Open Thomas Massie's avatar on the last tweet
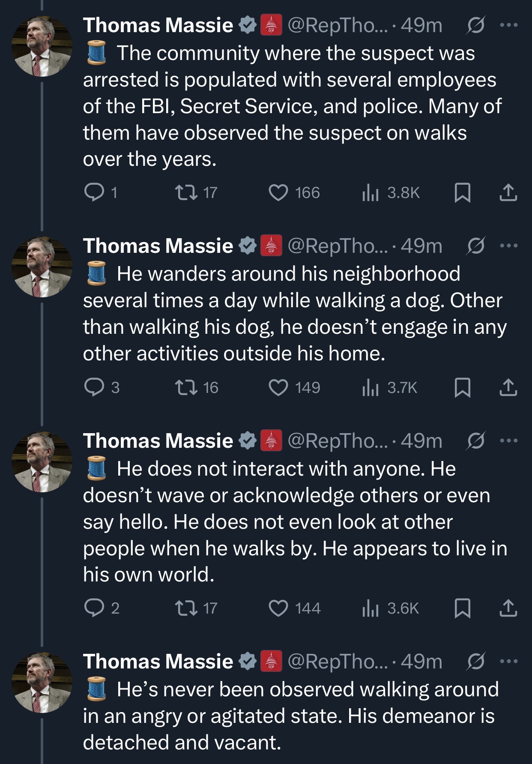The width and height of the screenshot is (532, 764). click(42, 682)
